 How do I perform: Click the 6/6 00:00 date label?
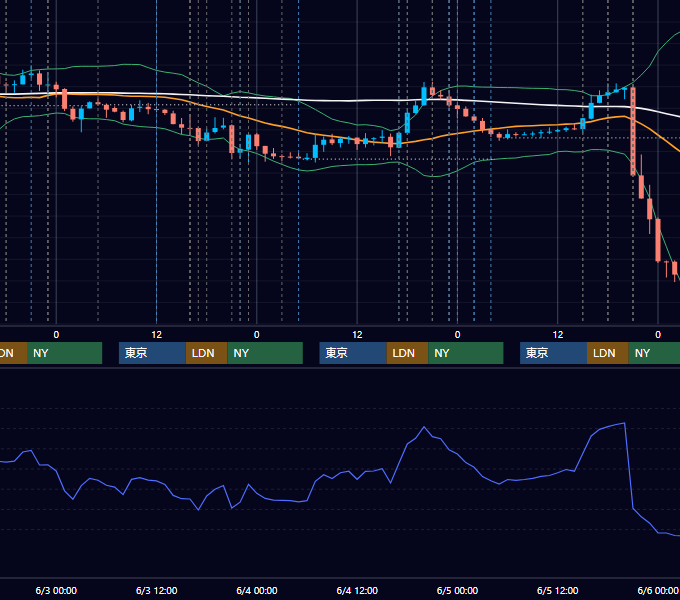tap(658, 590)
